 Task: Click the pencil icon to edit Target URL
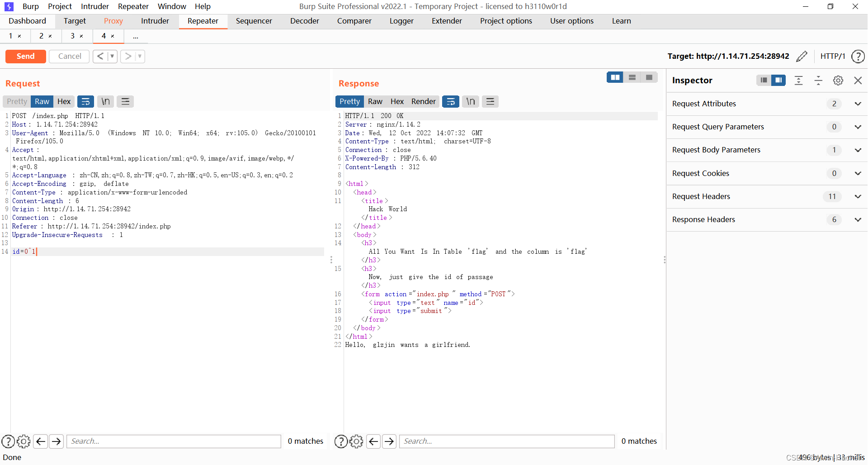coord(802,56)
